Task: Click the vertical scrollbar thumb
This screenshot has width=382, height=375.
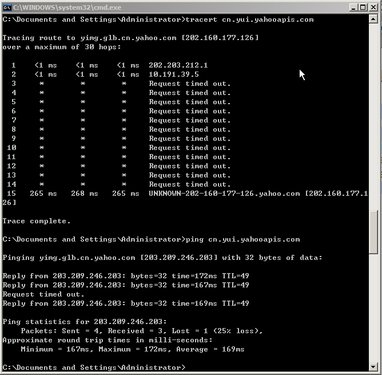Action: tap(373, 231)
